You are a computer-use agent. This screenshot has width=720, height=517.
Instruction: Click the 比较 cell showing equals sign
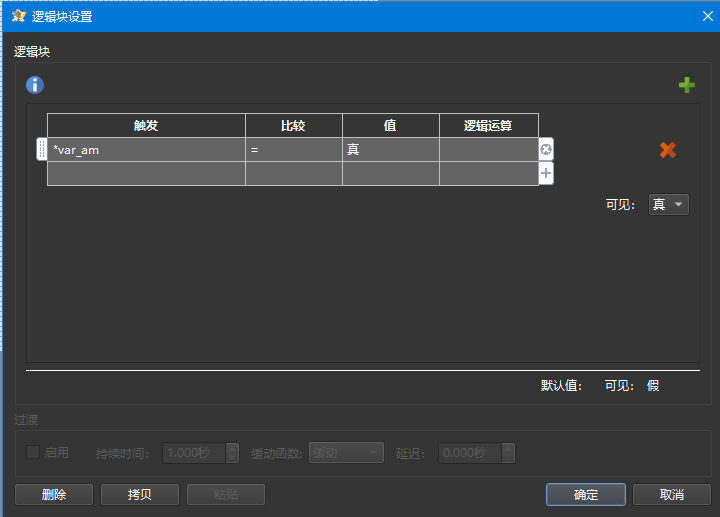click(x=294, y=150)
